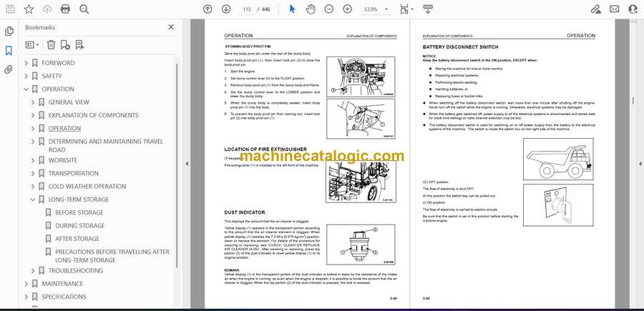Click the find current bookmark icon

(79, 45)
